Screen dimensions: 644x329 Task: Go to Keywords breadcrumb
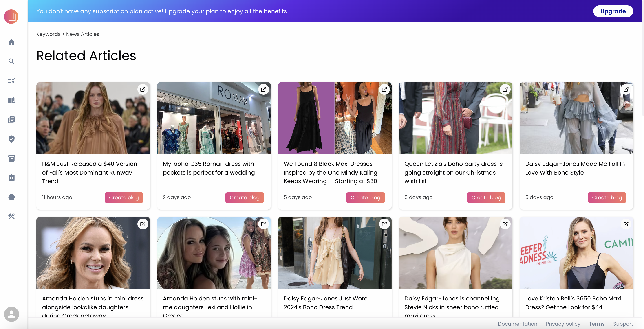[x=48, y=34]
